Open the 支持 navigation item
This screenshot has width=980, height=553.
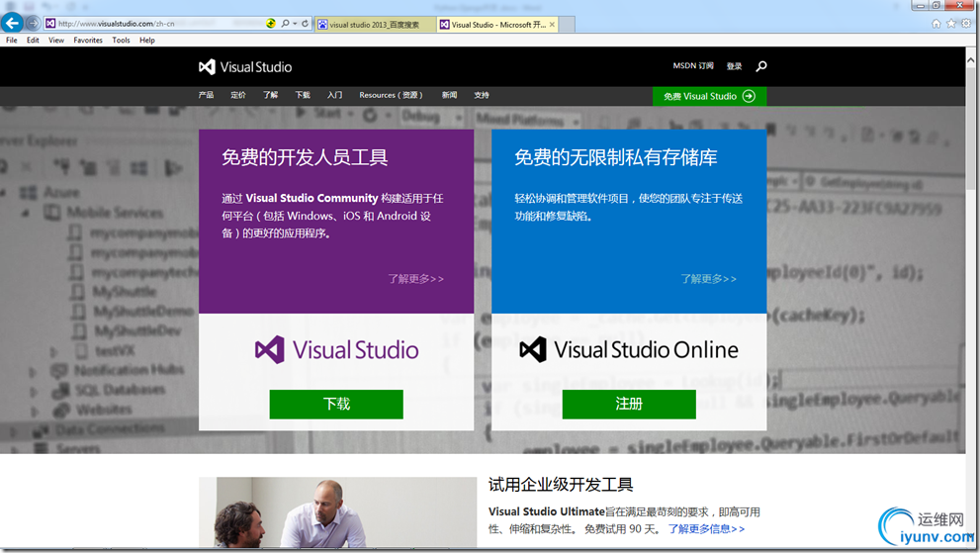[x=482, y=95]
